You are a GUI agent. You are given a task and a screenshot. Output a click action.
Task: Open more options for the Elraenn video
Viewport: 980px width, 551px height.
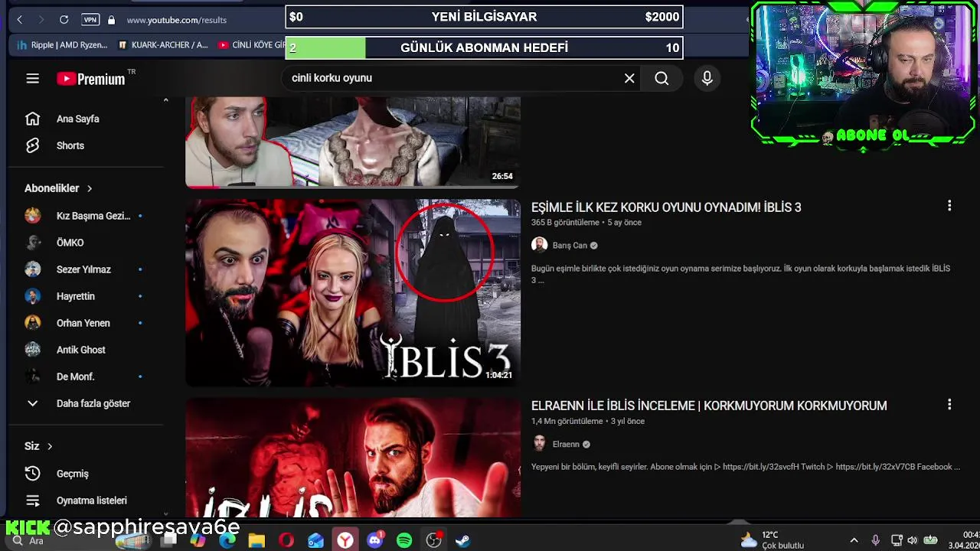pyautogui.click(x=949, y=404)
